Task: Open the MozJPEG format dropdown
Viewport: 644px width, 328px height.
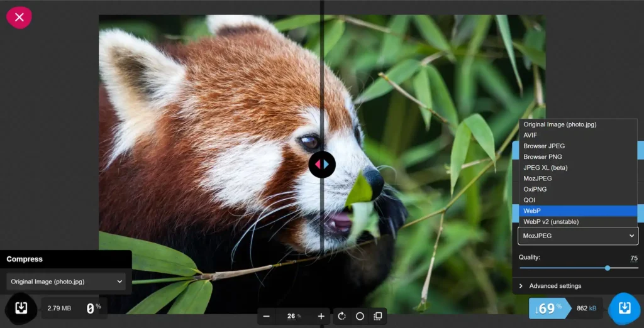Action: pyautogui.click(x=578, y=236)
